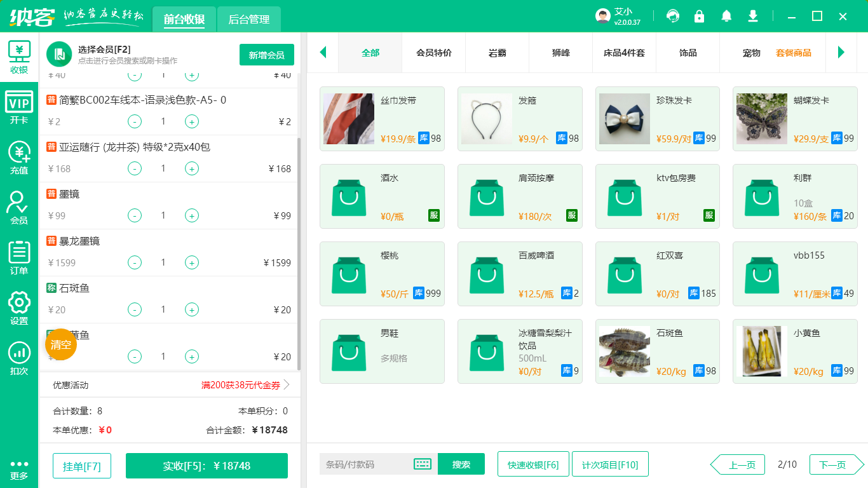The image size is (868, 488).
Task: Open the deduct count (扣次) sidebar icon
Action: pos(19,358)
